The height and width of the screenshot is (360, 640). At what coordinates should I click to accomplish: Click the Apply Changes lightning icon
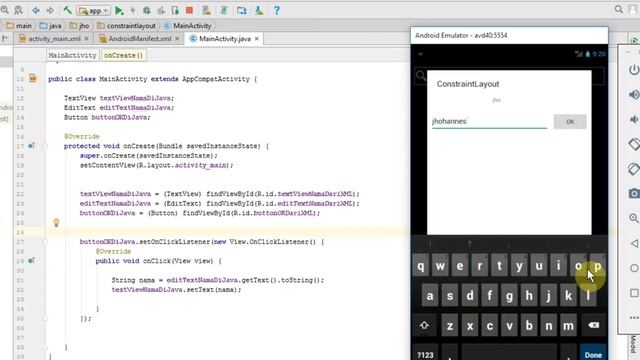click(133, 11)
